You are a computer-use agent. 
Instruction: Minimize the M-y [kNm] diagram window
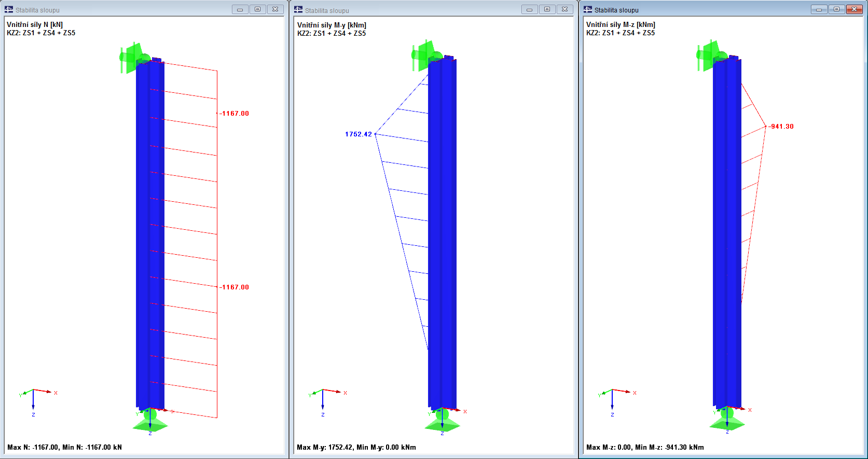pyautogui.click(x=529, y=9)
